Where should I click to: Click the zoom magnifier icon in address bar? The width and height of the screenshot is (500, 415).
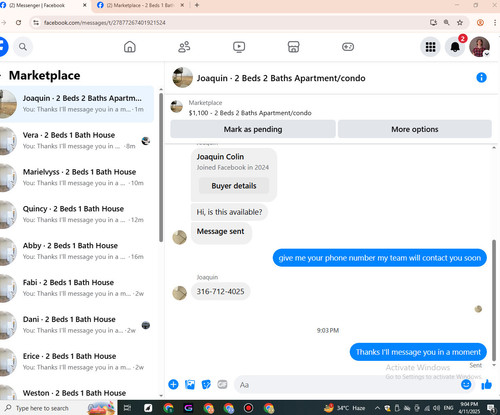(447, 23)
